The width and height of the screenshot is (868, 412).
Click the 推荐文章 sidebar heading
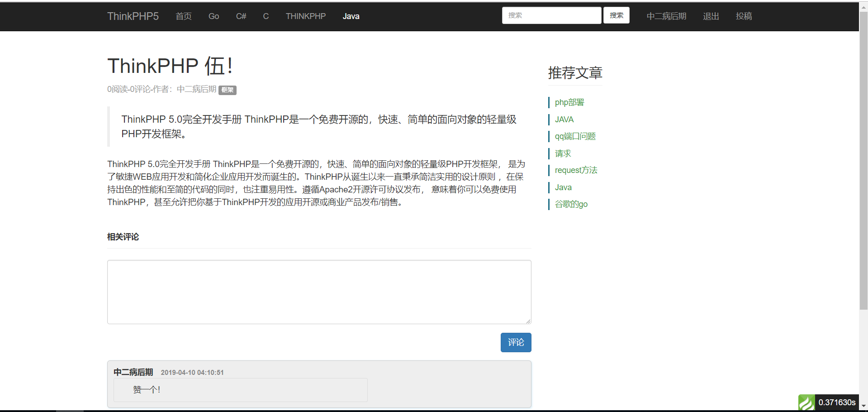[575, 73]
